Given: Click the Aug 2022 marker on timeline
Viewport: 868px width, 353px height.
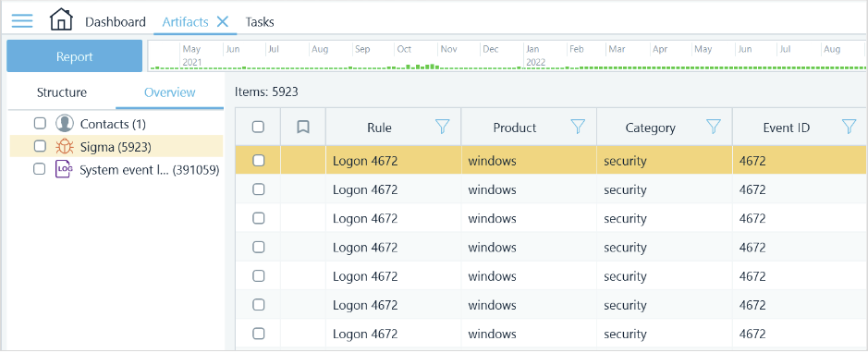Looking at the screenshot, I should coord(832,49).
